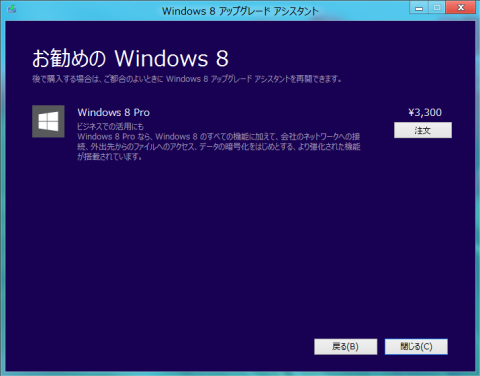
Task: Close window with the red X
Action: click(x=461, y=8)
